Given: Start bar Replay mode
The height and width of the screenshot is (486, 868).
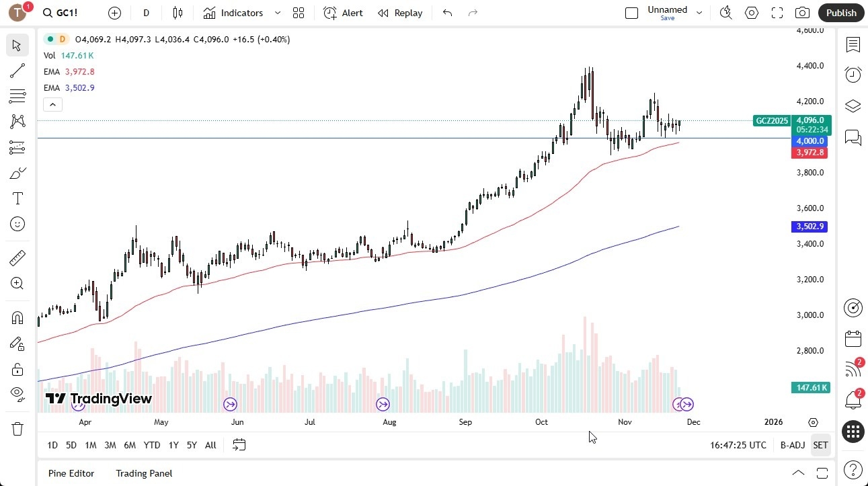Looking at the screenshot, I should click(x=399, y=13).
